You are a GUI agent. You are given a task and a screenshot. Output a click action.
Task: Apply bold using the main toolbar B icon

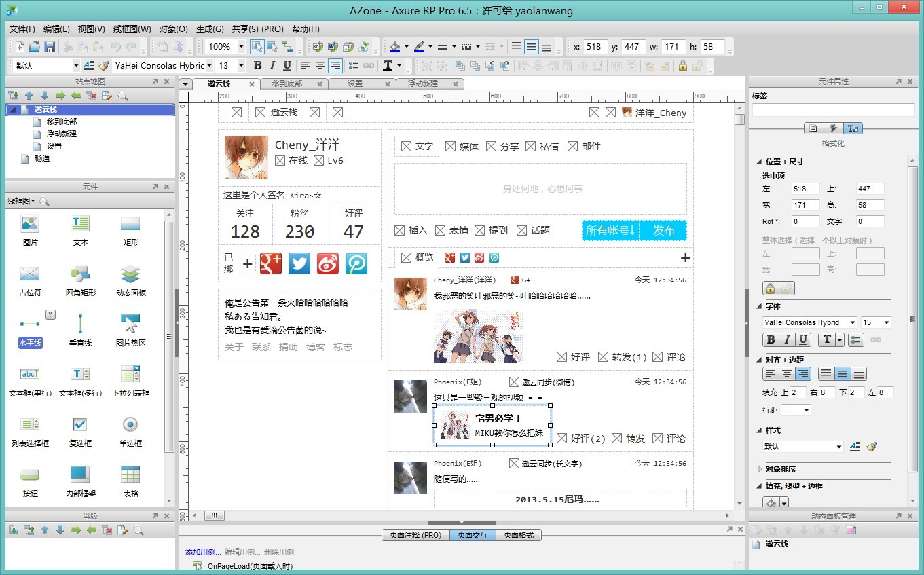pyautogui.click(x=257, y=66)
